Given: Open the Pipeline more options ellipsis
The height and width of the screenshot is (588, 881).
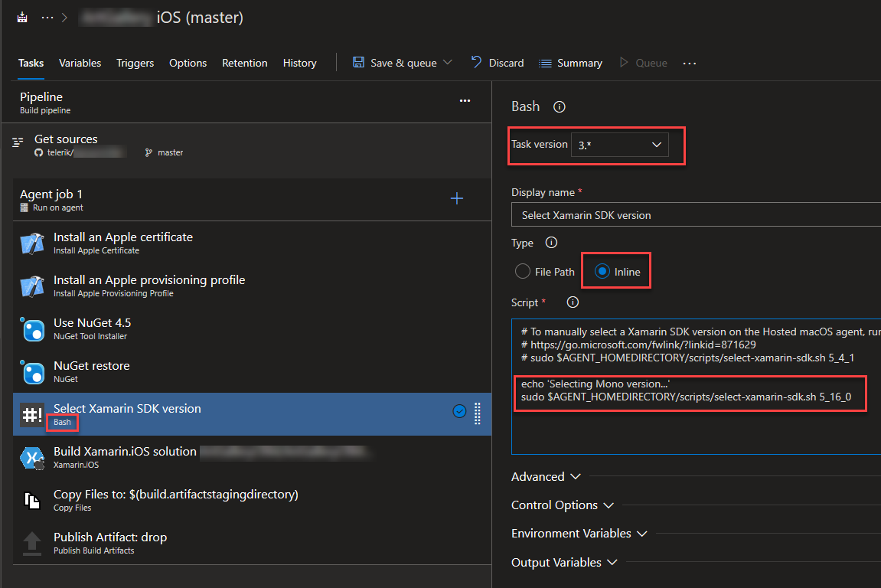Looking at the screenshot, I should tap(465, 100).
